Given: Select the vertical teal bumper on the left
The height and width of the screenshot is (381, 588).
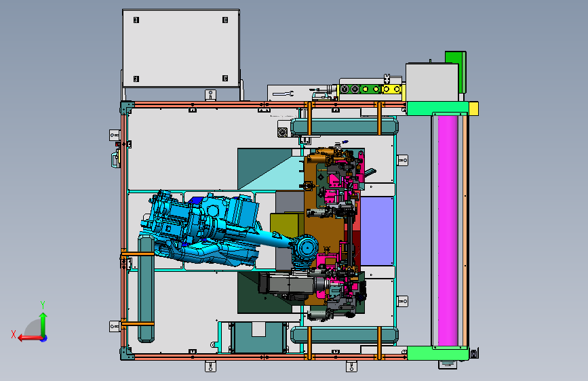Looking at the screenshot, I should click(x=146, y=289).
